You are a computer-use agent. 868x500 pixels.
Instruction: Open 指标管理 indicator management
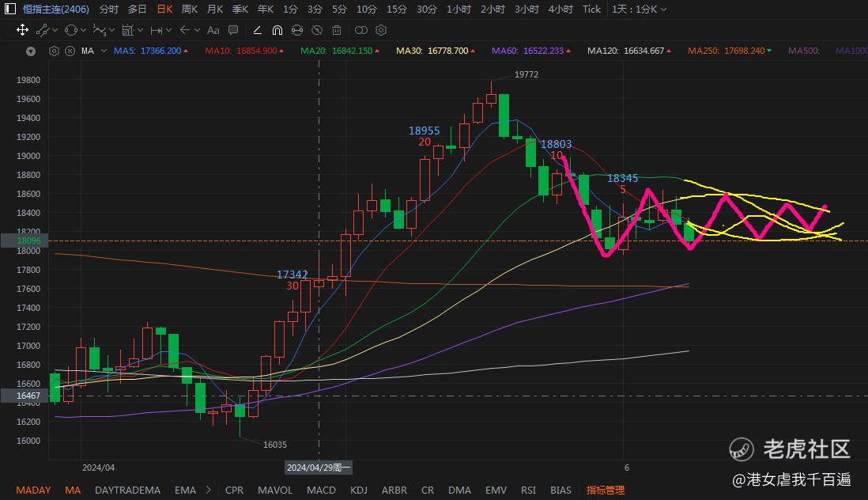click(606, 490)
